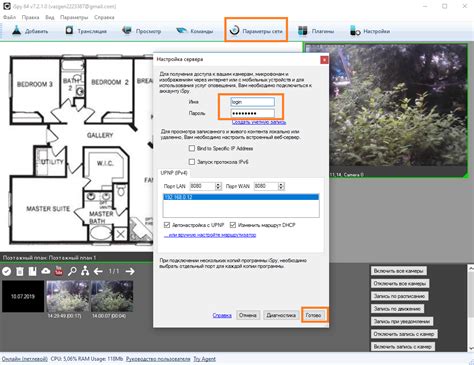Open the Настройки toolbar item

(370, 31)
